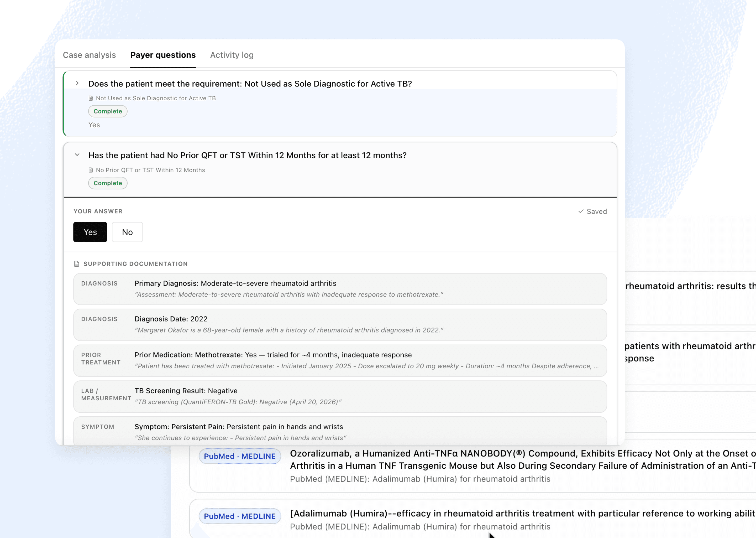756x538 pixels.
Task: Switch to the Case analysis tab
Action: 89,55
